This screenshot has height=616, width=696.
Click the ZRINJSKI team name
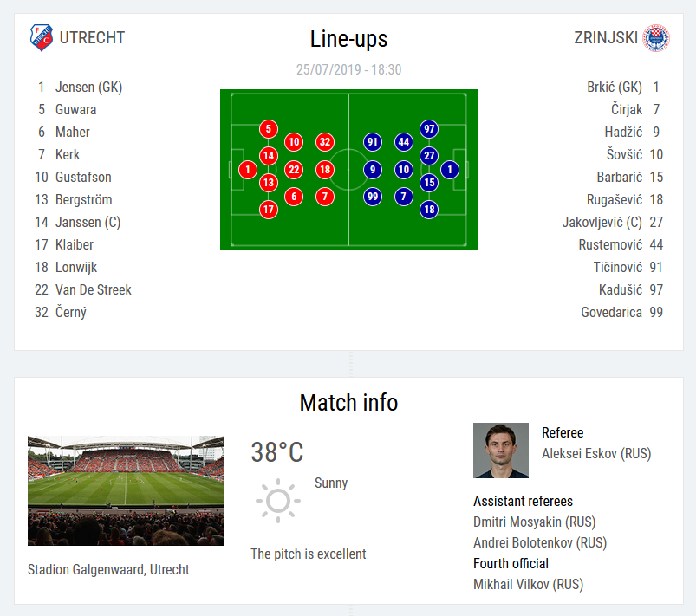coord(606,38)
